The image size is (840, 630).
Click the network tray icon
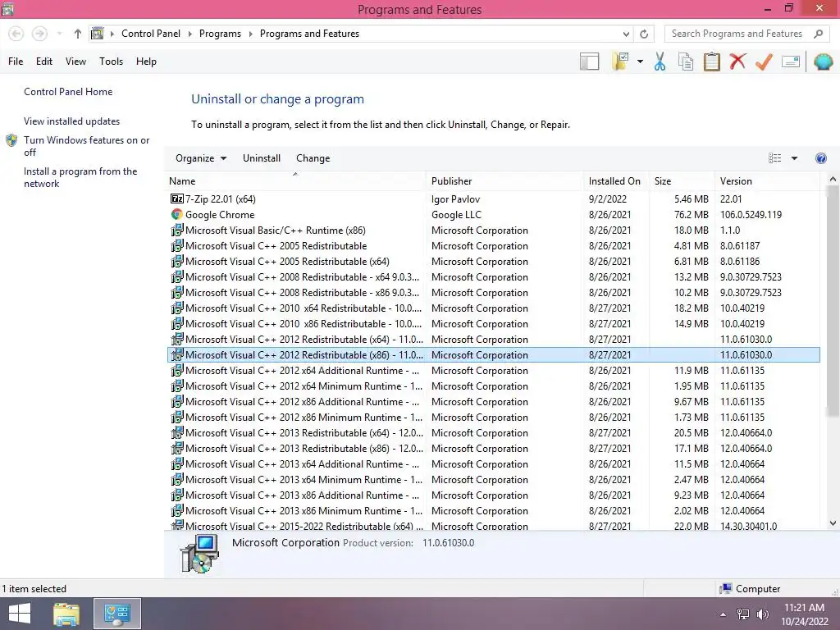pos(743,614)
